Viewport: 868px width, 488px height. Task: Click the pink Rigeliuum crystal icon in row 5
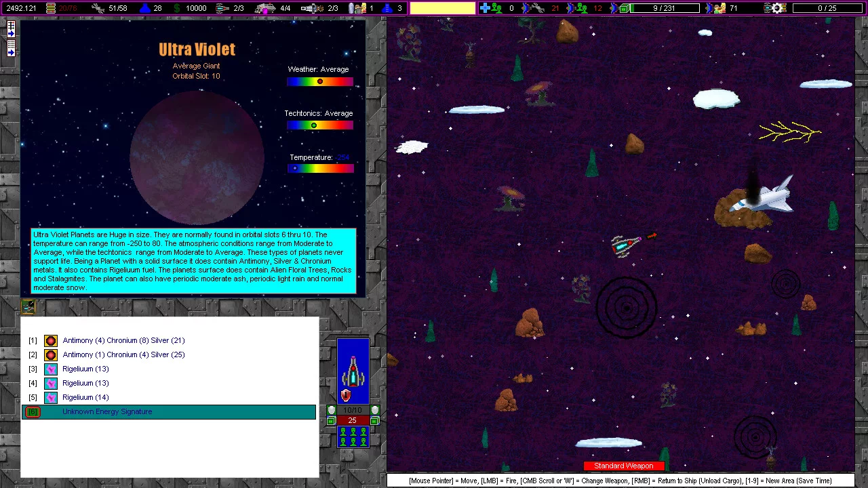(x=51, y=397)
